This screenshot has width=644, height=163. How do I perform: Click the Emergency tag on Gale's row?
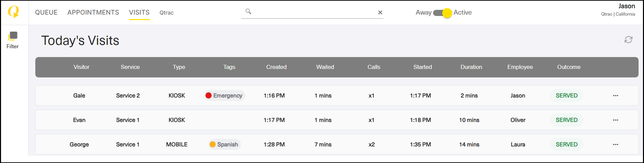tap(224, 96)
